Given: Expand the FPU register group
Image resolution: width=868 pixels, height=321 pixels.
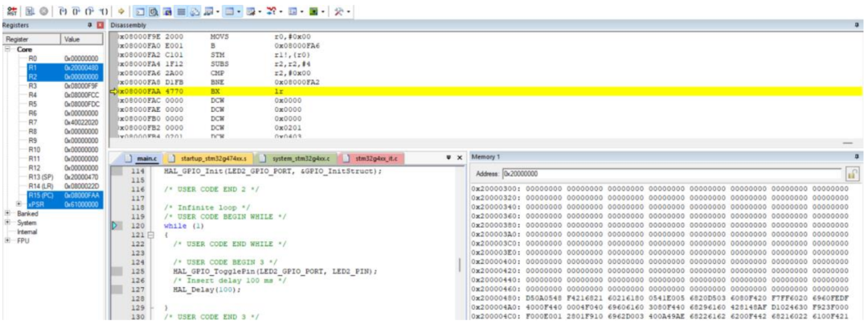Looking at the screenshot, I should click(7, 241).
